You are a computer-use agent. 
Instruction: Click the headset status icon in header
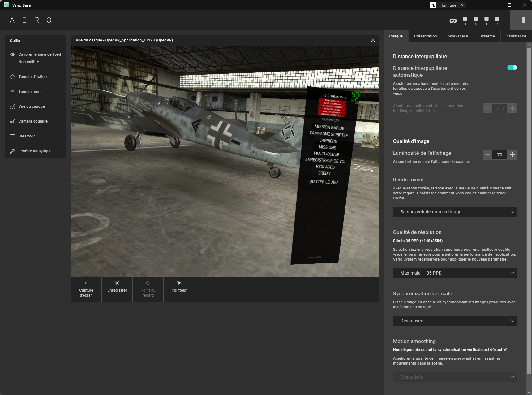tap(453, 21)
